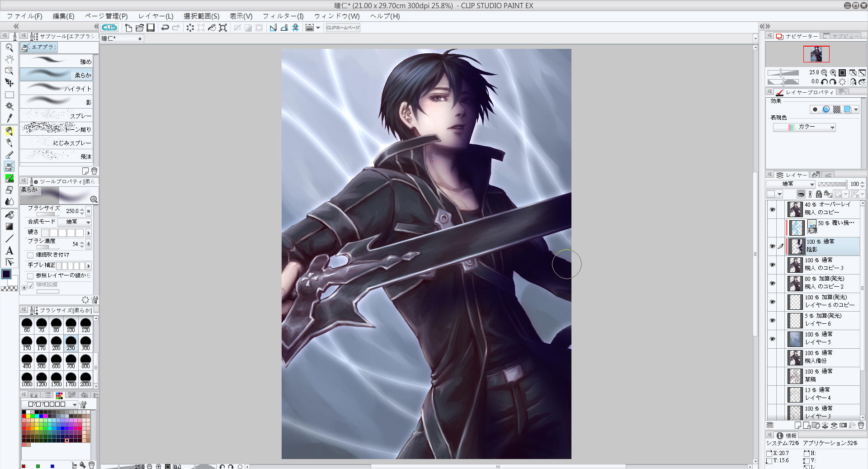Viewport: 868px width, 469px height.
Task: Hide the 陰影 layer
Action: coord(773,246)
